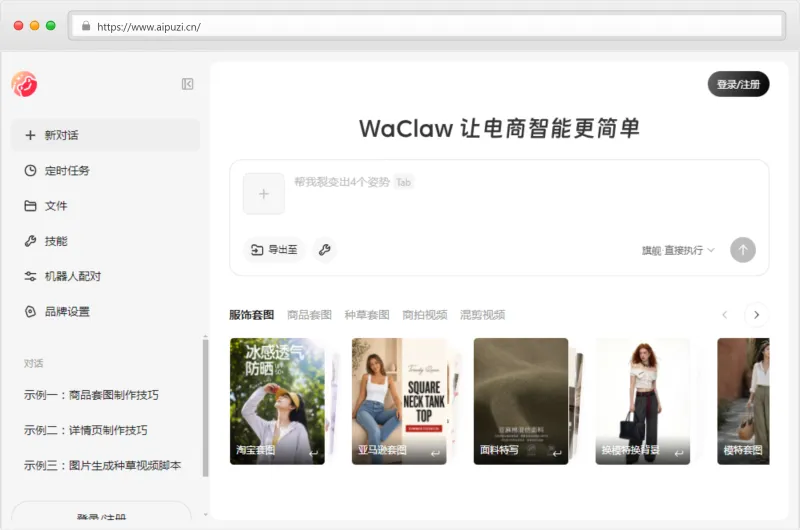Click the WaClaw logo icon
Screen dimensions: 800x530
pos(24,84)
